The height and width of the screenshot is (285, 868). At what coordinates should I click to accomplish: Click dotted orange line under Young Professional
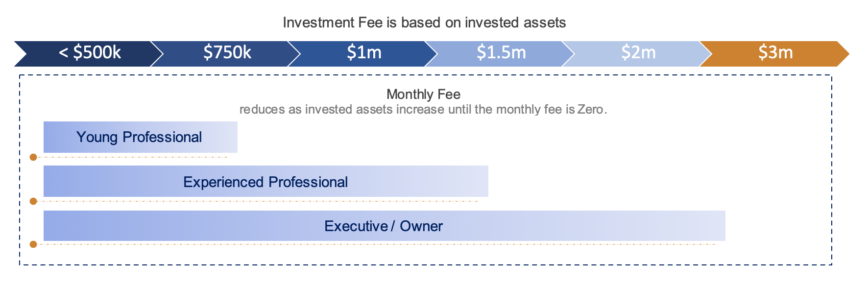(x=132, y=157)
